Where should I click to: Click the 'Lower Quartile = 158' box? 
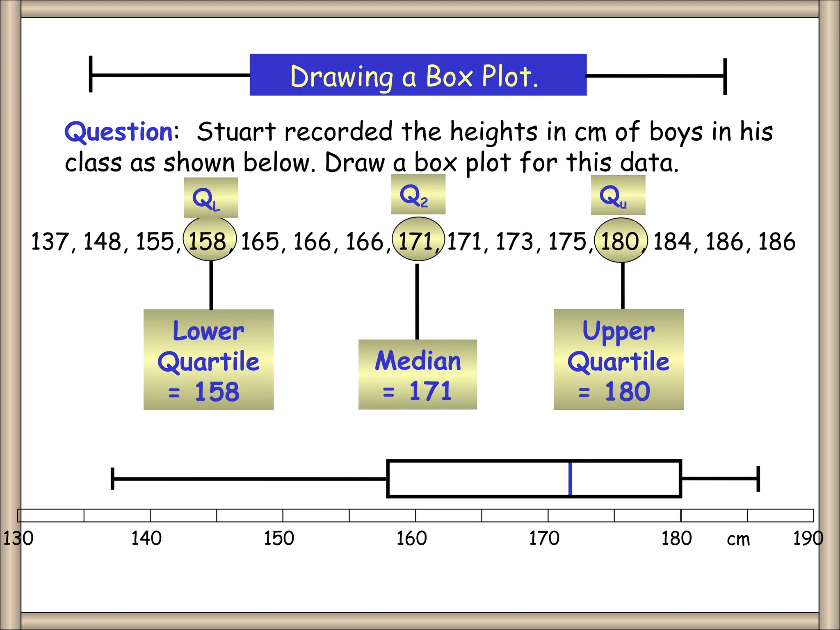click(208, 360)
